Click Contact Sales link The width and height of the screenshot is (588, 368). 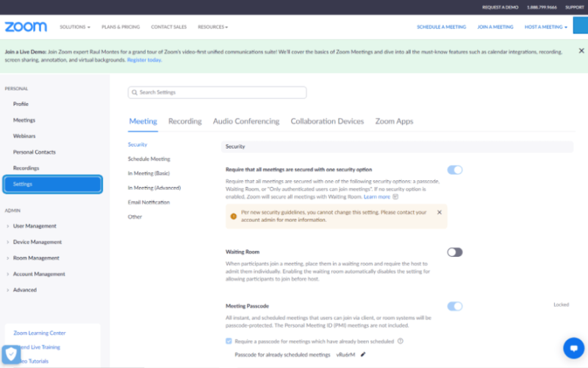[169, 27]
